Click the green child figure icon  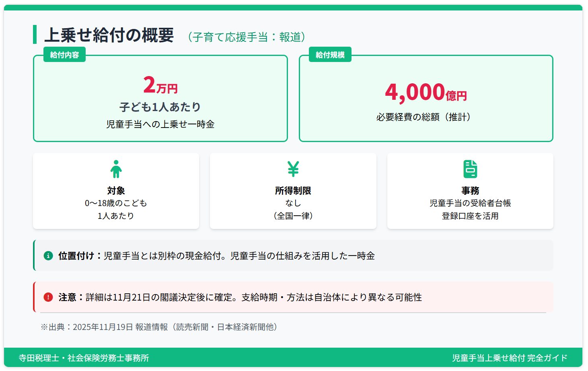[x=116, y=169]
